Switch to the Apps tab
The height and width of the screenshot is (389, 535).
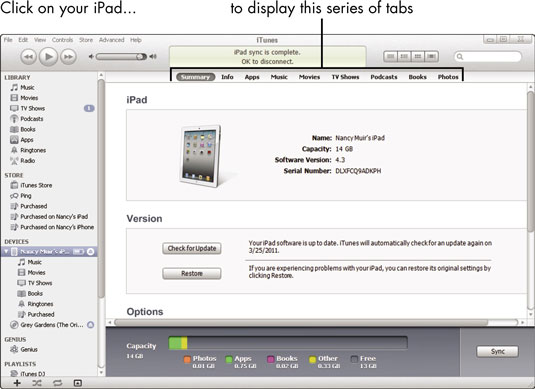pyautogui.click(x=252, y=77)
